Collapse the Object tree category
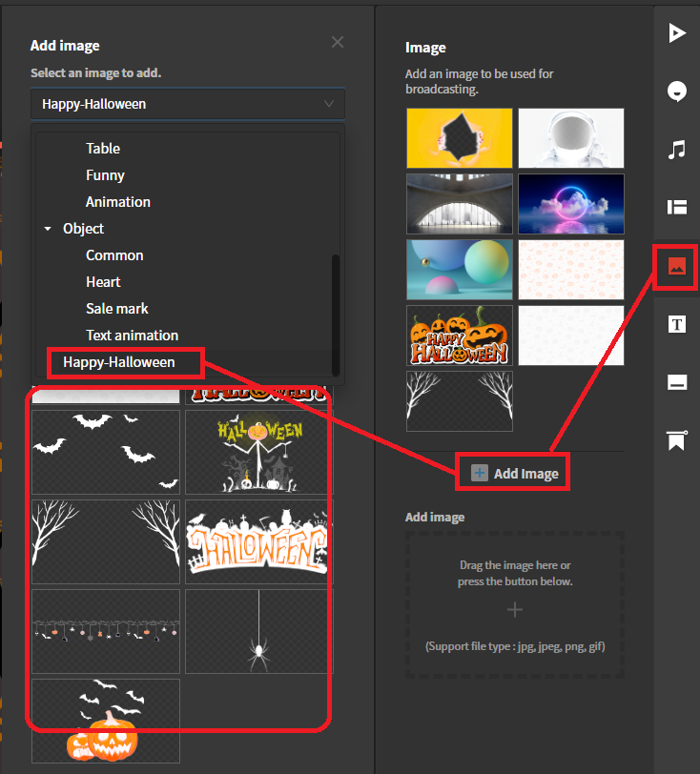Image resolution: width=700 pixels, height=774 pixels. [x=48, y=229]
